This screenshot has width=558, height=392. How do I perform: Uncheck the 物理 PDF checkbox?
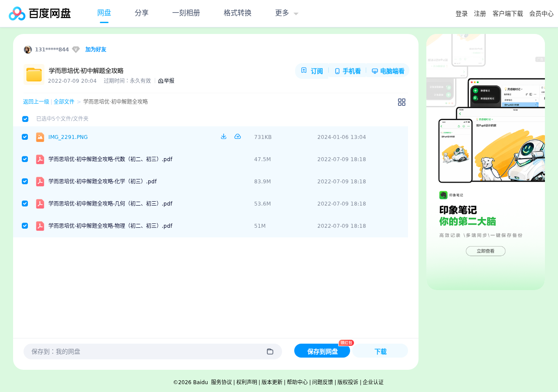(x=25, y=226)
